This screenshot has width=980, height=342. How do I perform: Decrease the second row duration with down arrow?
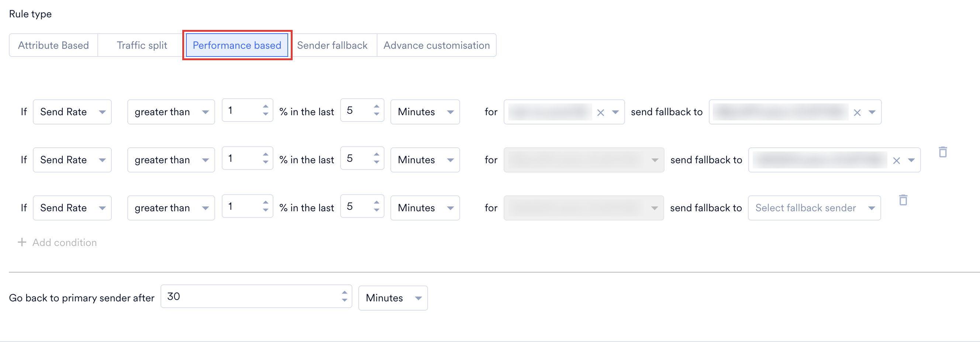tap(377, 162)
